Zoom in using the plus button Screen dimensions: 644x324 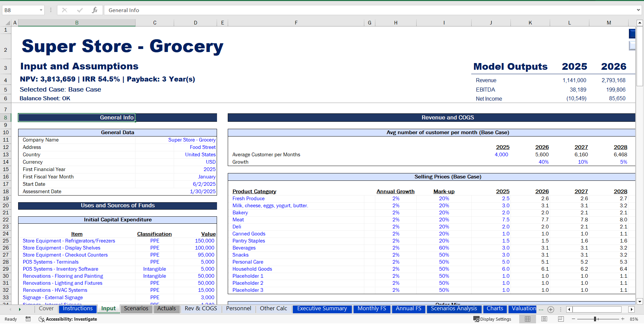(x=623, y=319)
